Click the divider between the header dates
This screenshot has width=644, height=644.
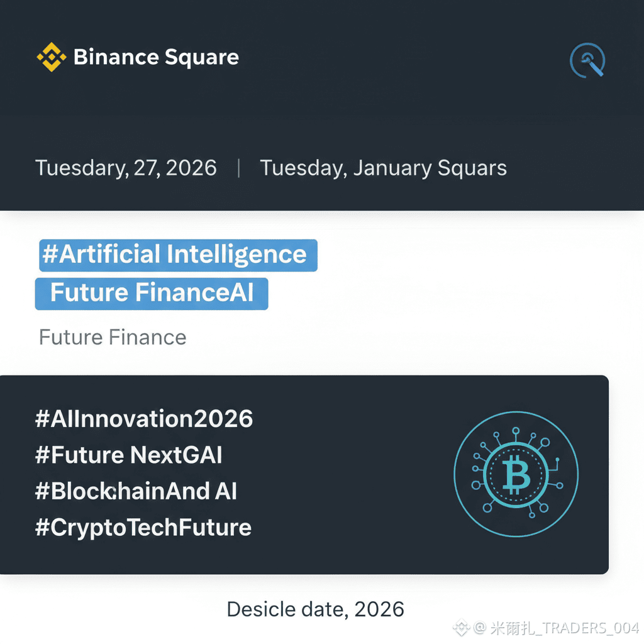point(239,169)
